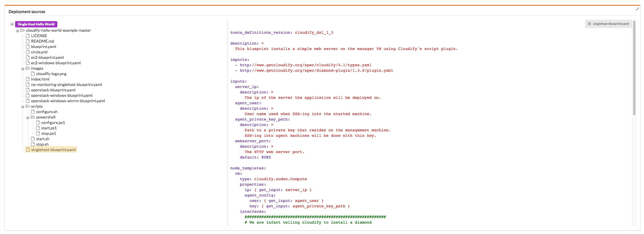The height and width of the screenshot is (235, 644).
Task: Click the scripts folder icon
Action: point(28,106)
